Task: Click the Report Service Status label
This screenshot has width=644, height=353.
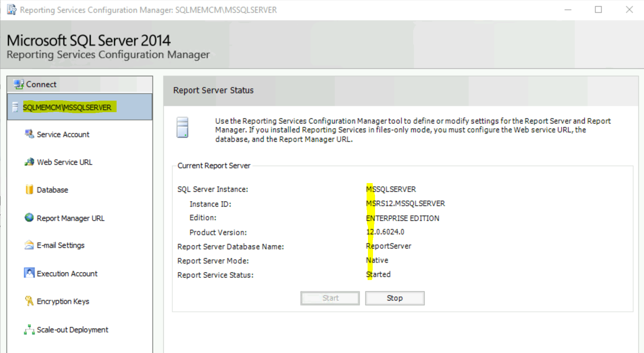Action: click(215, 275)
